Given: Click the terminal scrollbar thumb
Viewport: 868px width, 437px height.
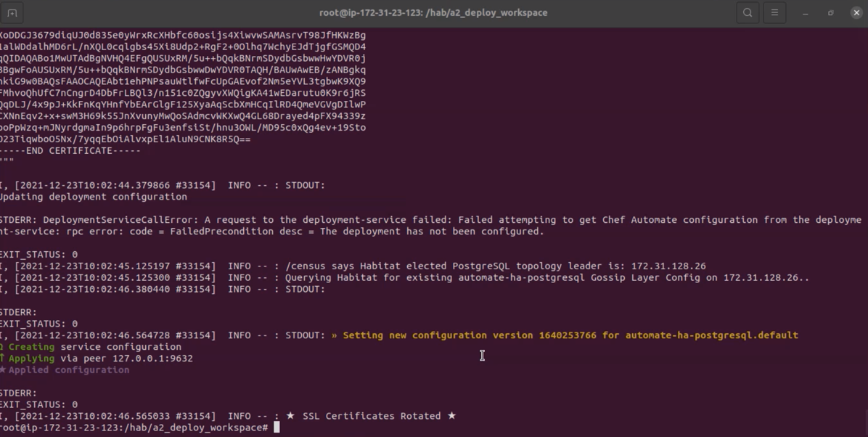Looking at the screenshot, I should 866,422.
